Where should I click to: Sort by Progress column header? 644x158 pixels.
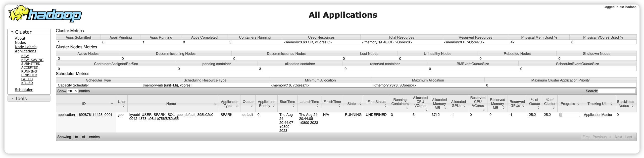pos(569,104)
